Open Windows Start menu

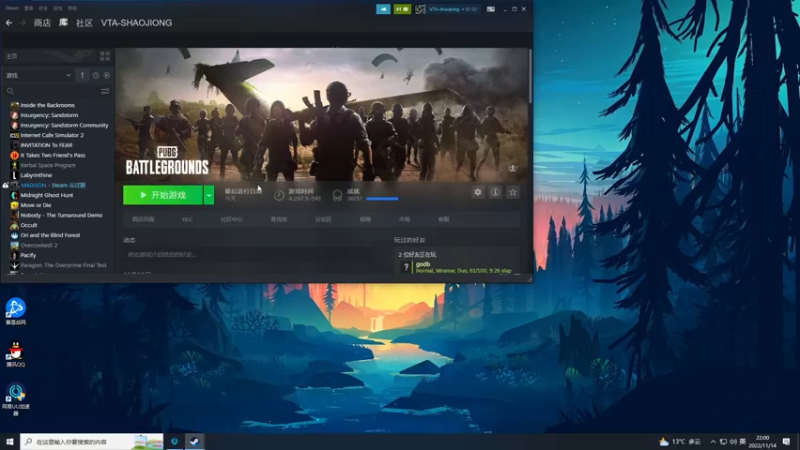pyautogui.click(x=10, y=441)
